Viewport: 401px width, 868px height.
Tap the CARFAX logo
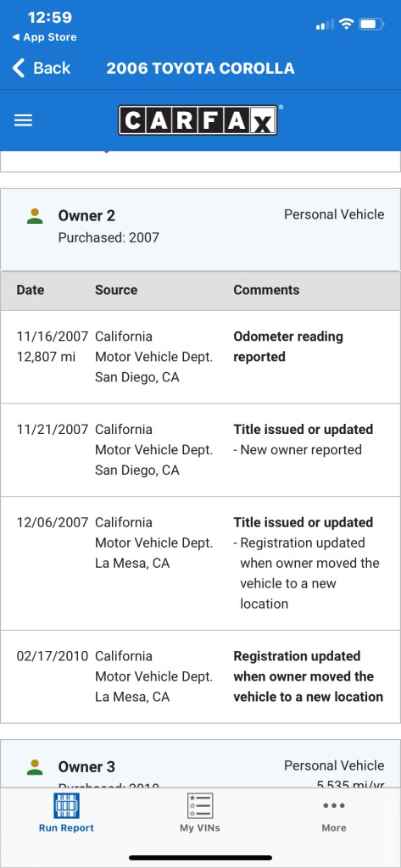pos(199,120)
